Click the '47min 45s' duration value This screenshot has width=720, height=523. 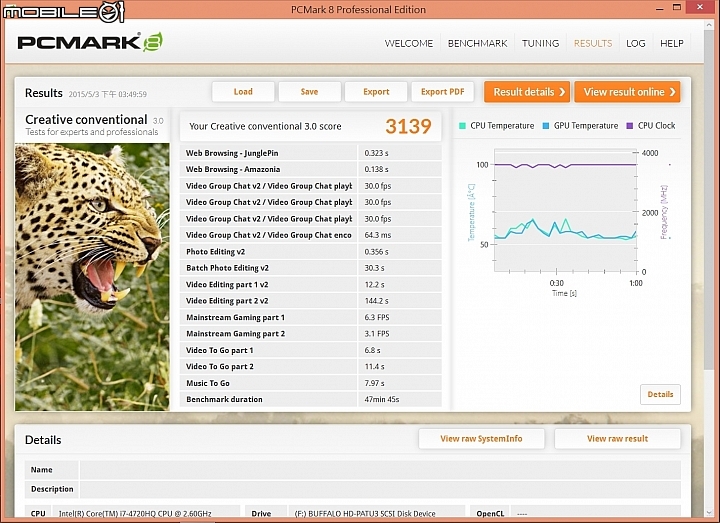click(x=382, y=399)
